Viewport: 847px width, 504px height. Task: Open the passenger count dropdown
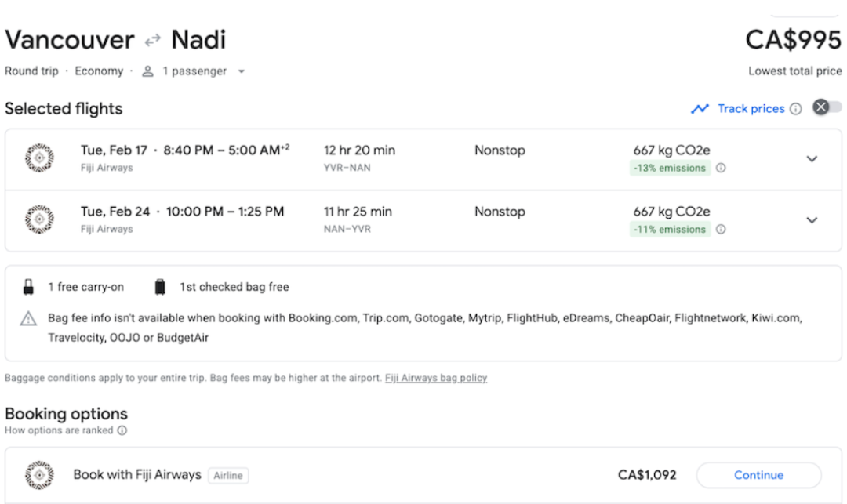click(241, 71)
